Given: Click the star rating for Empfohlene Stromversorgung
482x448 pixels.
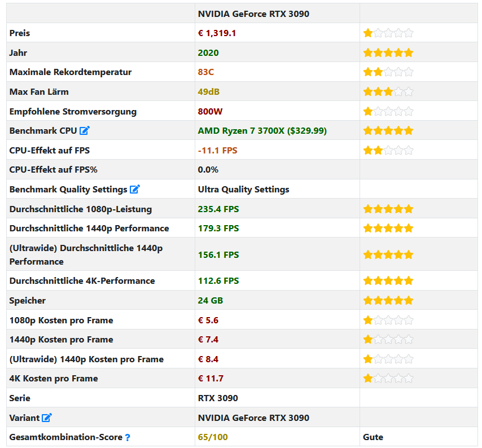Looking at the screenshot, I should coord(388,111).
